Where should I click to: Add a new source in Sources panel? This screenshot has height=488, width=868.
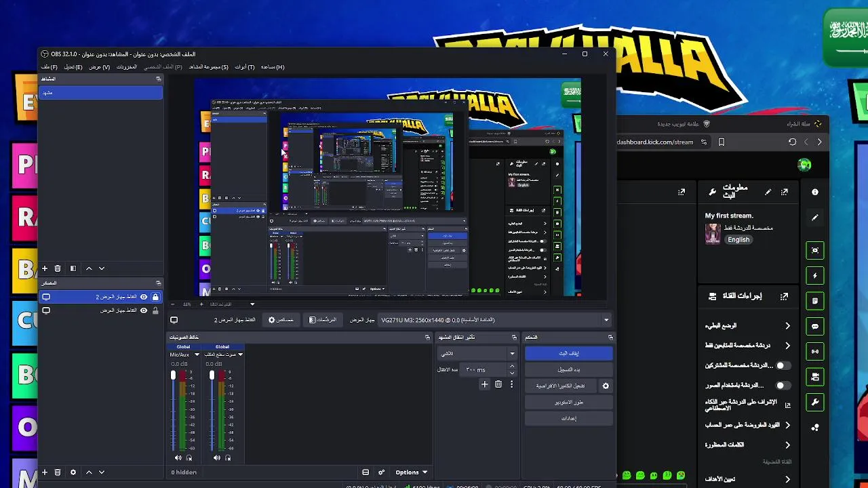coord(45,472)
